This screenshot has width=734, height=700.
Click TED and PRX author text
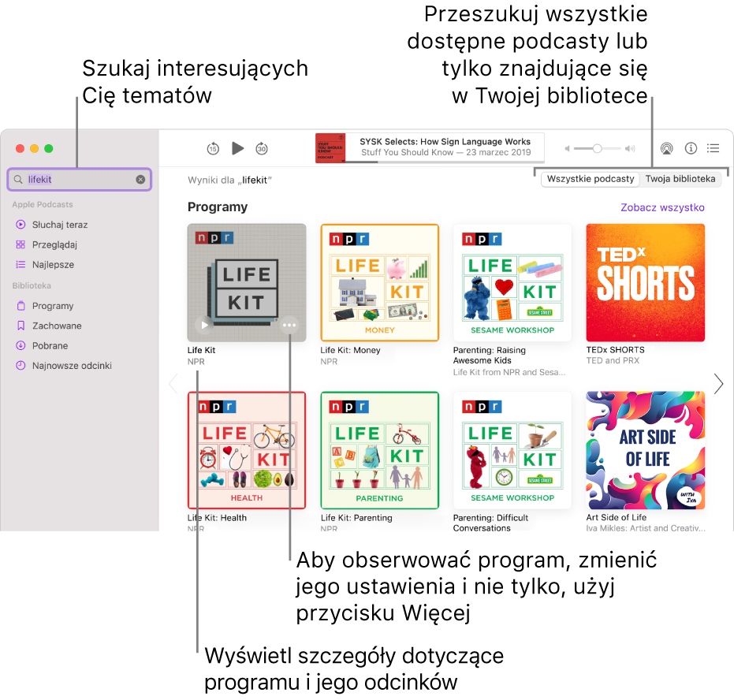(613, 361)
